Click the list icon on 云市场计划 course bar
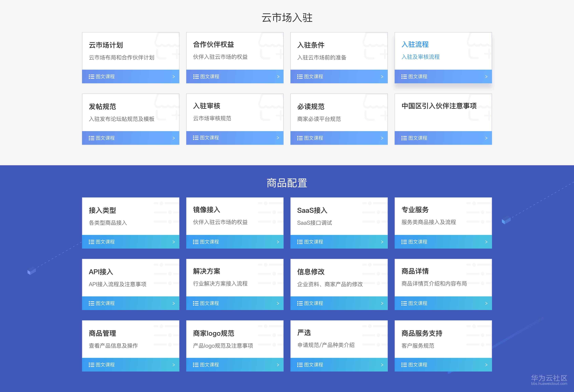Viewport: 574px width, 392px height. tap(91, 76)
